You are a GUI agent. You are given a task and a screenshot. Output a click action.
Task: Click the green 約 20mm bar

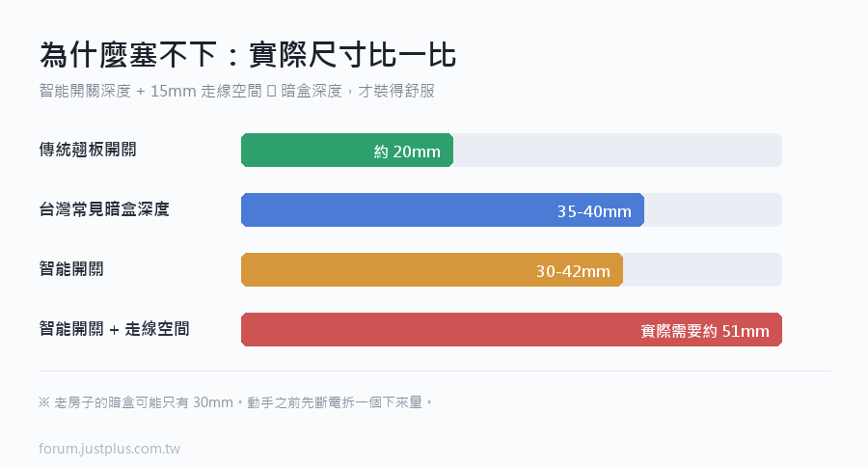(x=347, y=150)
